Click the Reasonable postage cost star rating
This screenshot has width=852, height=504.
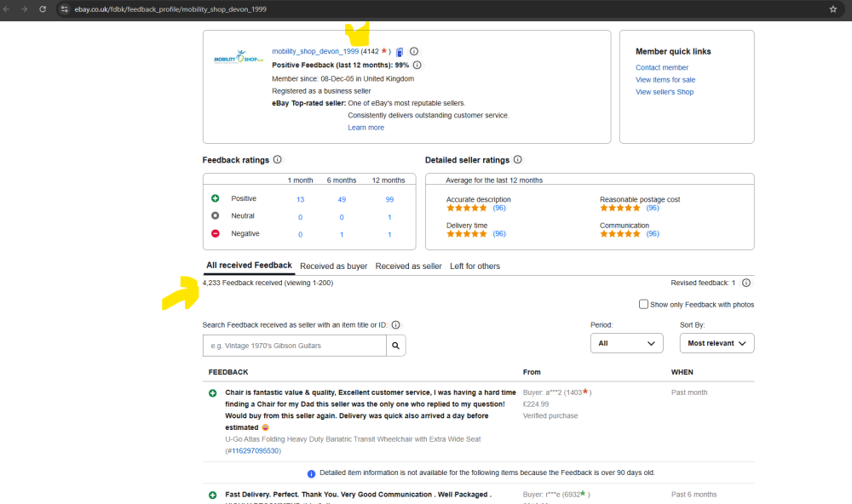[620, 208]
